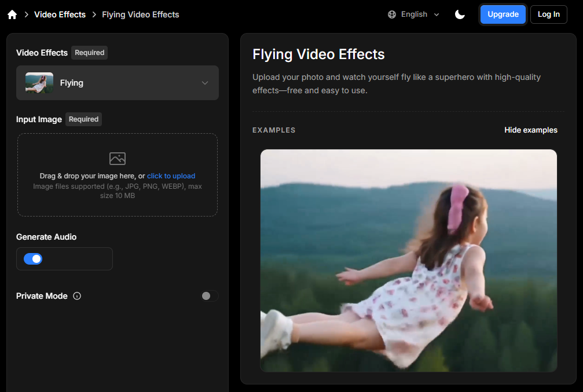Click the Log In button
This screenshot has width=583, height=392.
[x=548, y=14]
